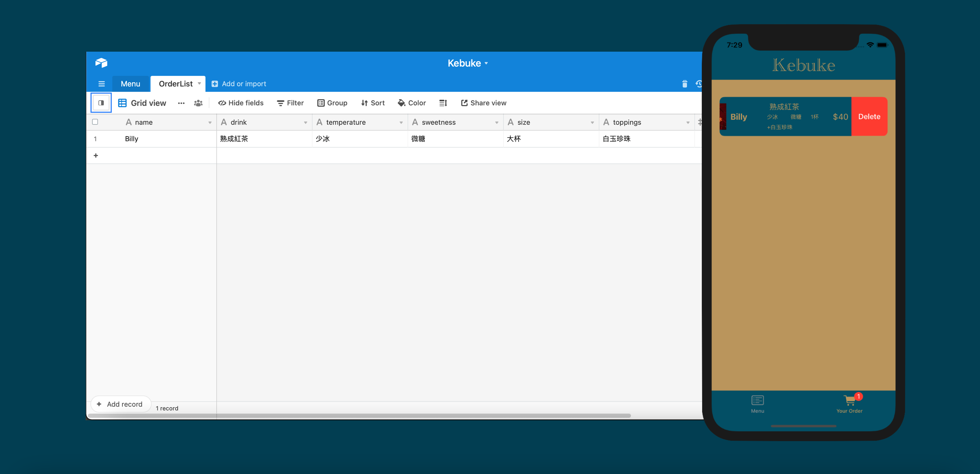Click the Sort icon in the toolbar
This screenshot has height=474, width=980.
[365, 103]
